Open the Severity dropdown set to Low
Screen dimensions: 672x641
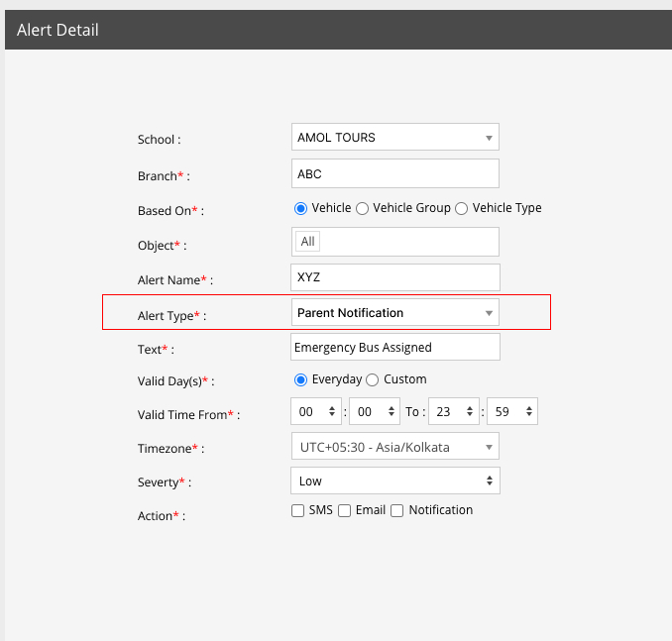click(x=394, y=481)
